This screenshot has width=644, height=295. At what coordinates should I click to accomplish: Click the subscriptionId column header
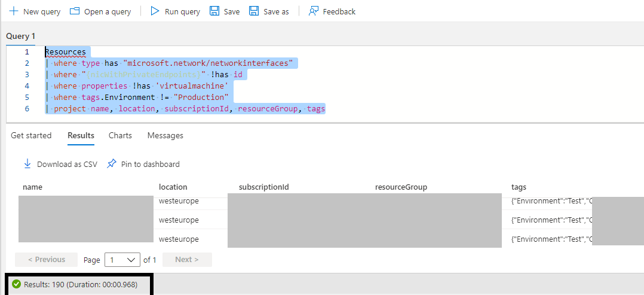263,187
